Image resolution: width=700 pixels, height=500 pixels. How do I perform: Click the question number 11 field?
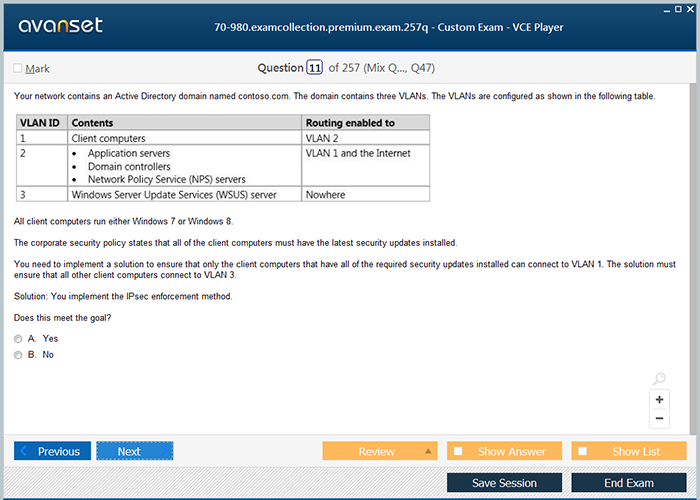pos(314,68)
